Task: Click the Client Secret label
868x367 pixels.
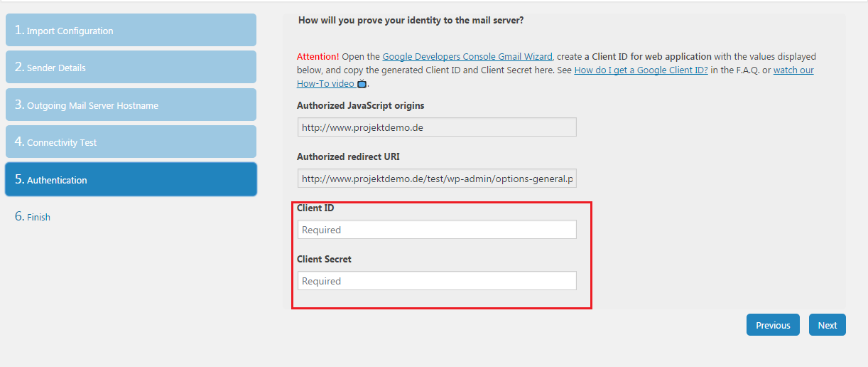Action: pyautogui.click(x=324, y=260)
